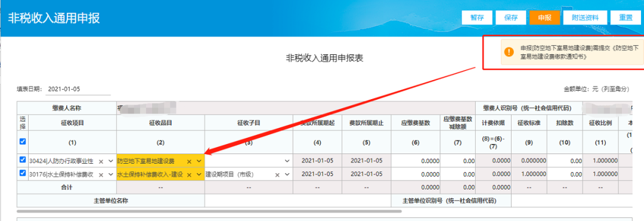Click the horizontal scrollbar under the table
This screenshot has width=644, height=221.
click(x=209, y=211)
